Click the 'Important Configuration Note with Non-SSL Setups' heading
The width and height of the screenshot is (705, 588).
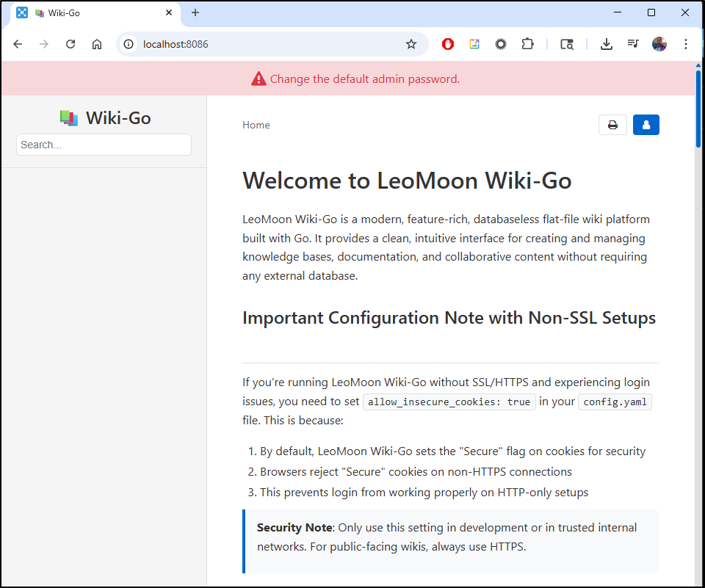click(449, 318)
